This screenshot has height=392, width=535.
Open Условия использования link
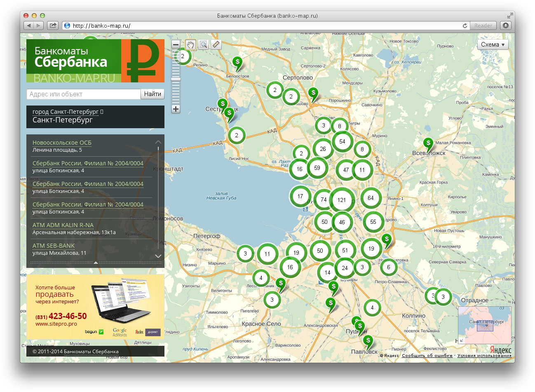[484, 355]
